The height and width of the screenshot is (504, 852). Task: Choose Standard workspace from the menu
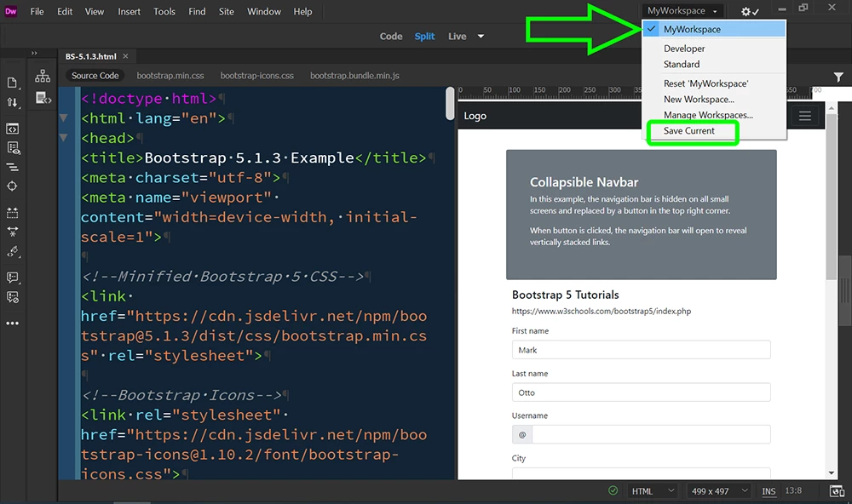714,64
